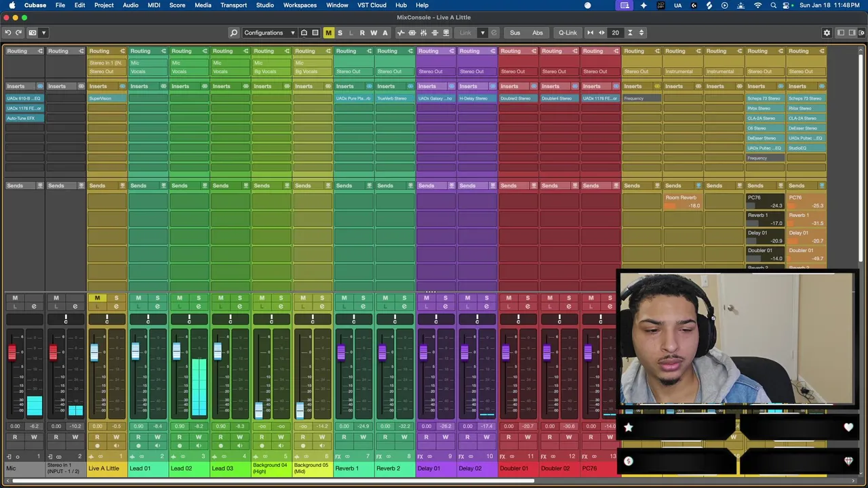Click the undo arrow in the toolbar
Viewport: 868px width, 488px height.
8,33
